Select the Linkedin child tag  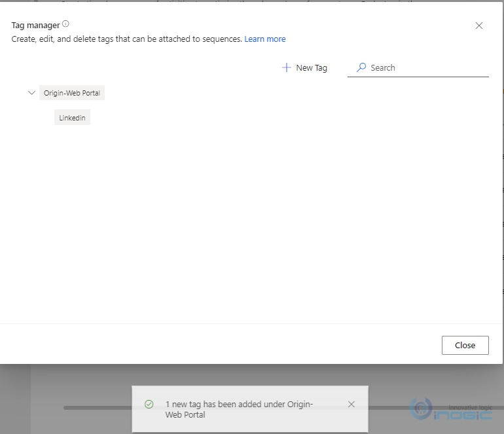coord(72,118)
